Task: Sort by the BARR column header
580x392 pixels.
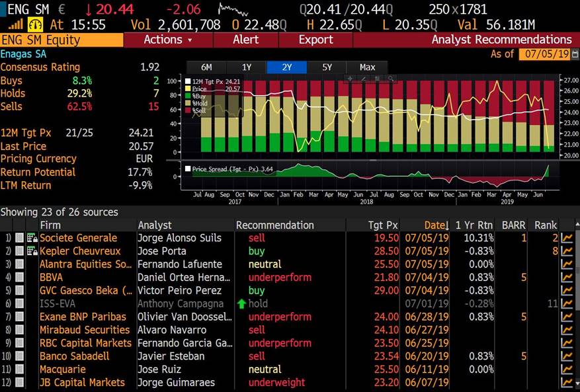Action: coord(513,225)
